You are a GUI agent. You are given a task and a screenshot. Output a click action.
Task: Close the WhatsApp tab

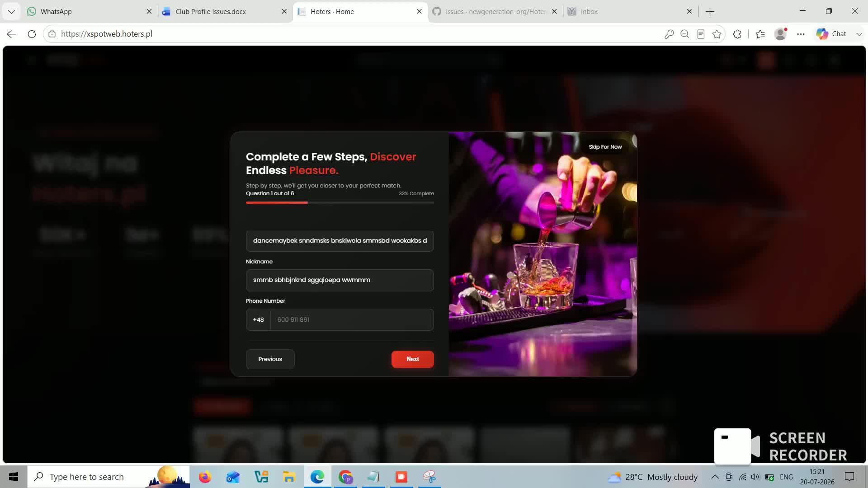pos(149,12)
